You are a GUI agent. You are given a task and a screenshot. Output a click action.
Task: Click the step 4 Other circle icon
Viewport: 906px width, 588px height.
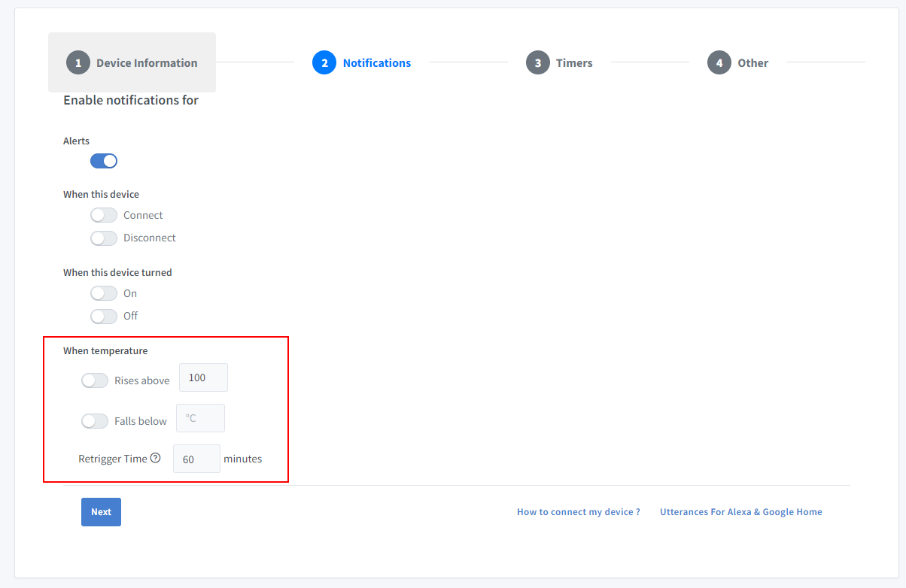click(x=719, y=63)
